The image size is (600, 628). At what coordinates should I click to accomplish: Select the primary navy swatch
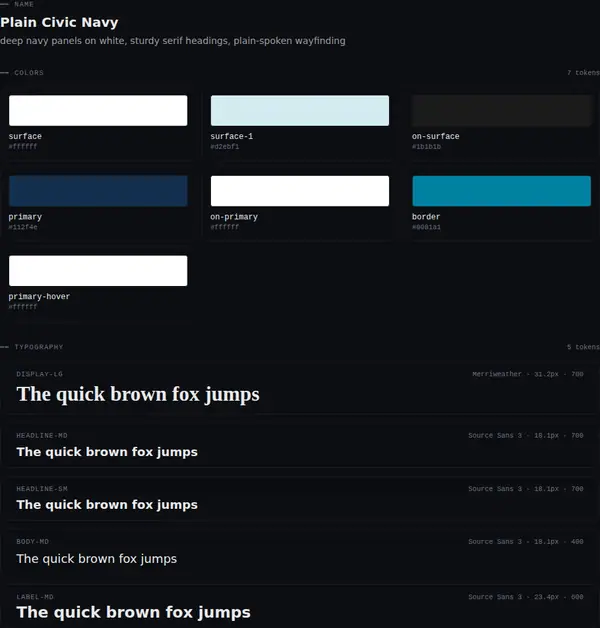click(98, 191)
